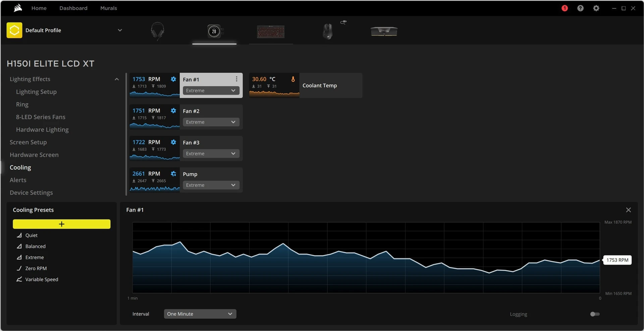The width and height of the screenshot is (644, 331).
Task: Click the Quiet preset curve icon
Action: point(19,235)
